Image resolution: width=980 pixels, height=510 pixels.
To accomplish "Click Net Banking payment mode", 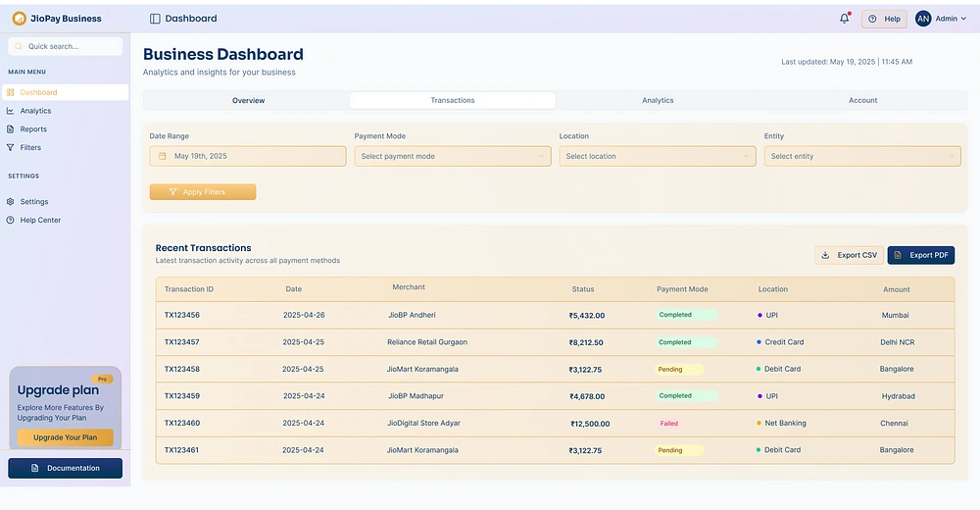I will point(785,423).
